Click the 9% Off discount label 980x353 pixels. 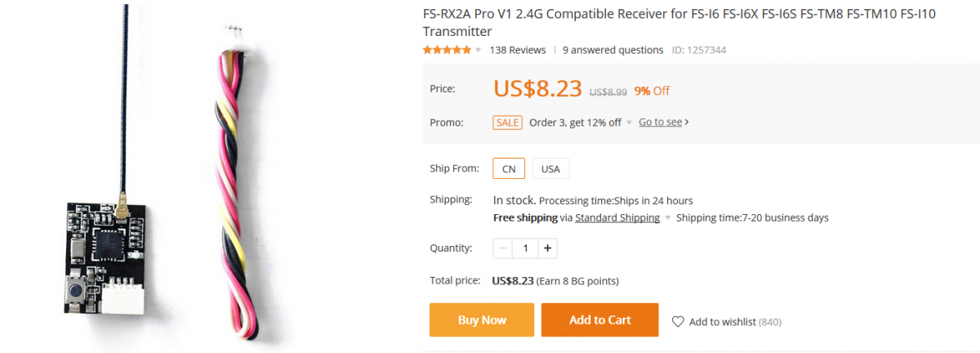coord(652,91)
